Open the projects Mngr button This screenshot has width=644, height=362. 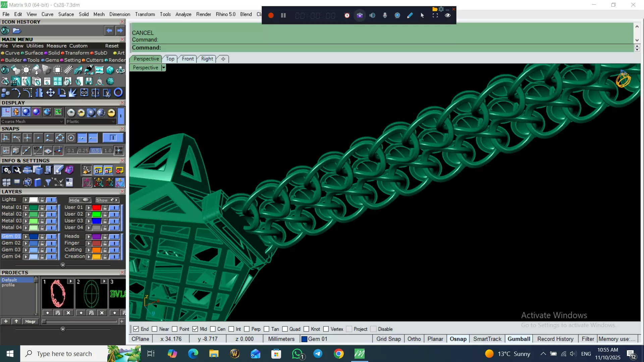click(x=30, y=321)
